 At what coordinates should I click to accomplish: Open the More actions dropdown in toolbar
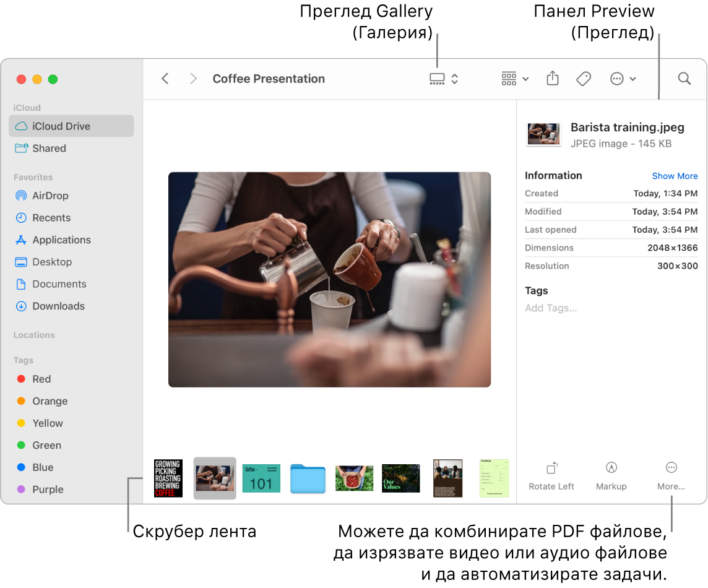[x=623, y=79]
